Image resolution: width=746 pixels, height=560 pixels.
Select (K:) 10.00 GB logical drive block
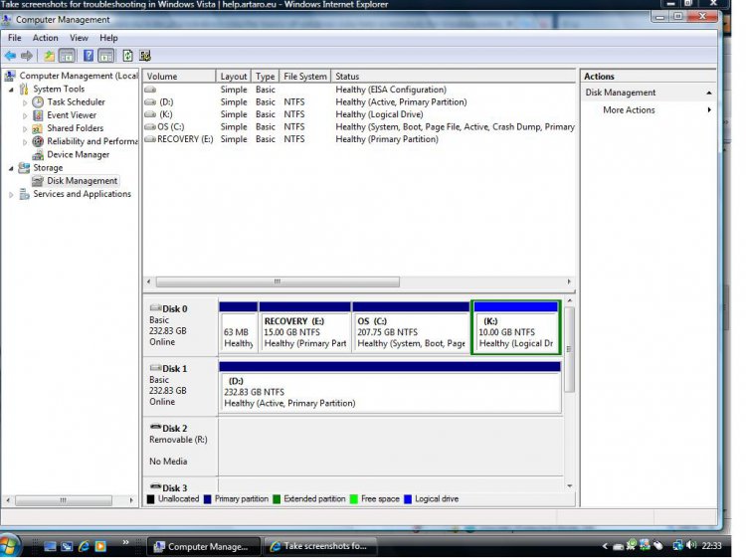pos(515,327)
